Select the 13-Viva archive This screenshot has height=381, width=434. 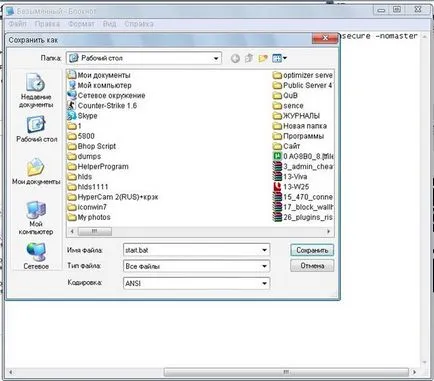(290, 176)
